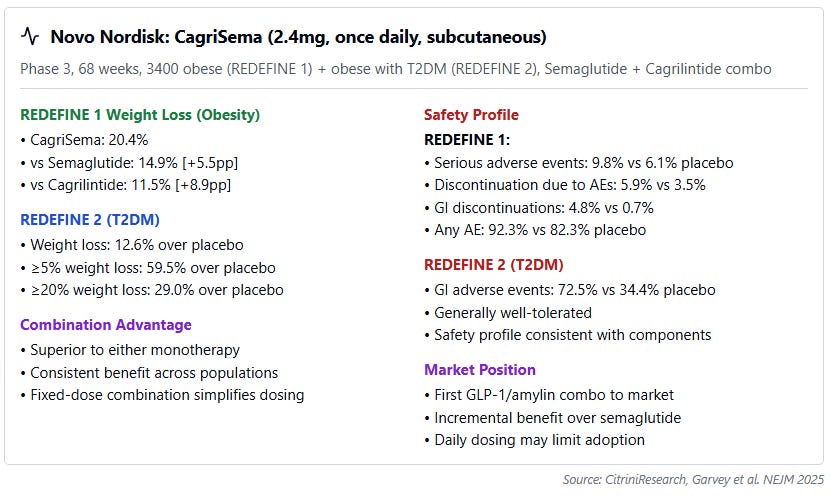Select the ≥20% weight loss bullet
This screenshot has height=497, width=838.
pyautogui.click(x=152, y=290)
